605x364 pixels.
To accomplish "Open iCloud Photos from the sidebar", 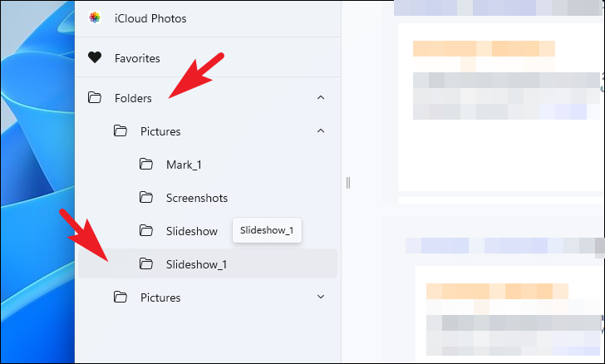I will click(x=150, y=18).
